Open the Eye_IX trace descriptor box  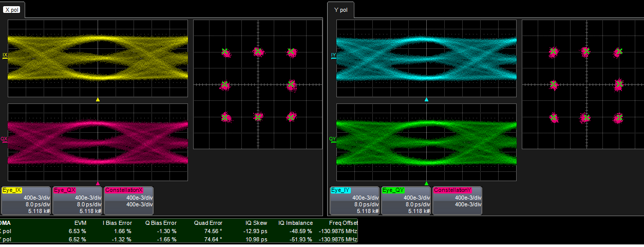(x=26, y=200)
